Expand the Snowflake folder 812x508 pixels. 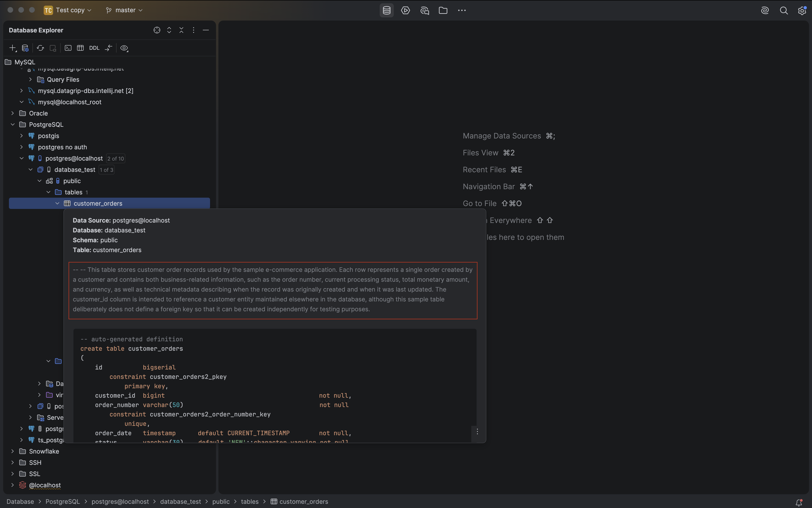tap(12, 451)
